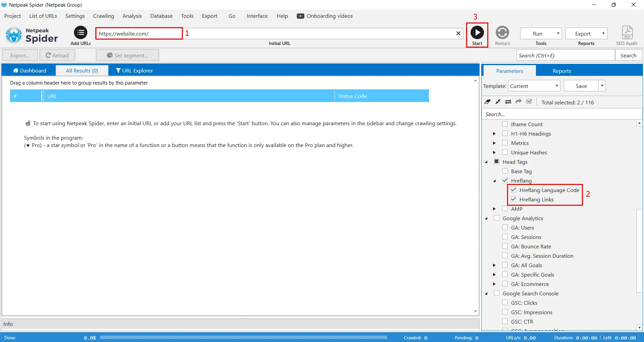
Task: Uncheck the Hreflang Links checkbox
Action: 513,199
